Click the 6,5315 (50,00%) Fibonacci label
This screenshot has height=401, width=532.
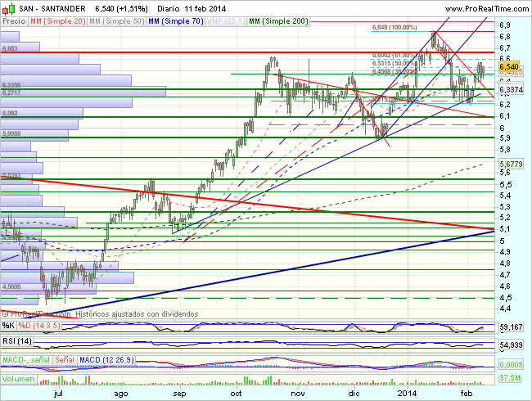[394, 63]
